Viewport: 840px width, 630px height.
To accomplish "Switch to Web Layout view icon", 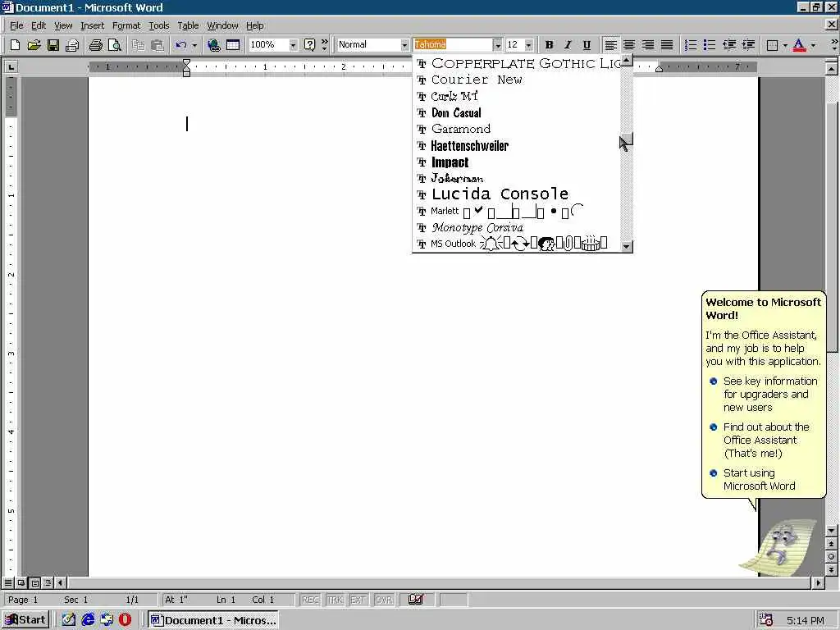I will 21,582.
